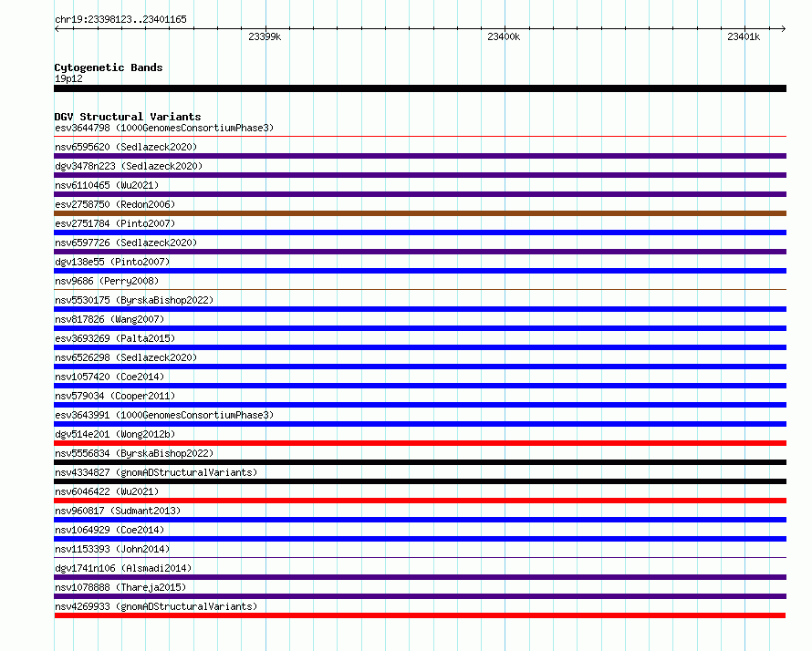The image size is (812, 651).
Task: Select the nsv9686 (Perry2008) label
Action: (107, 281)
